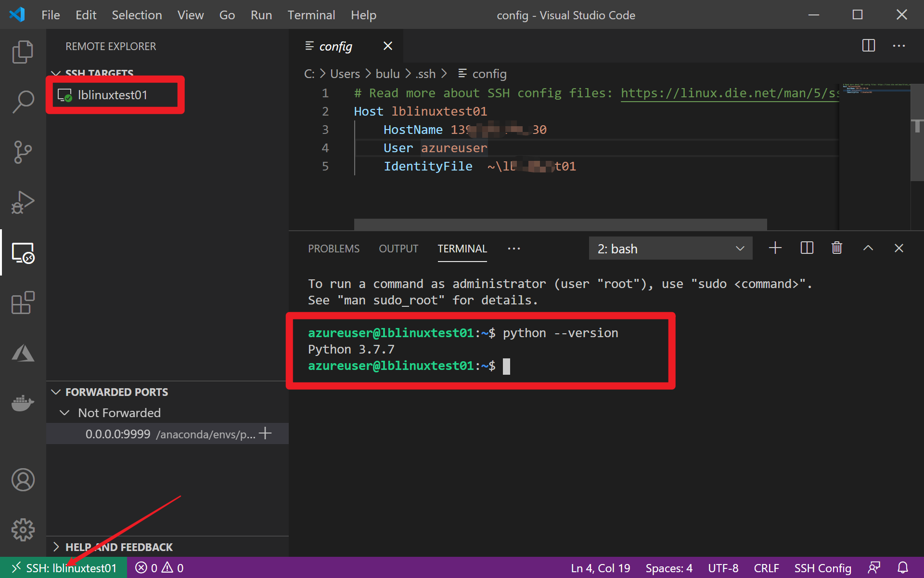Open the Source Control view
Screen dimensions: 924x578
[23, 152]
